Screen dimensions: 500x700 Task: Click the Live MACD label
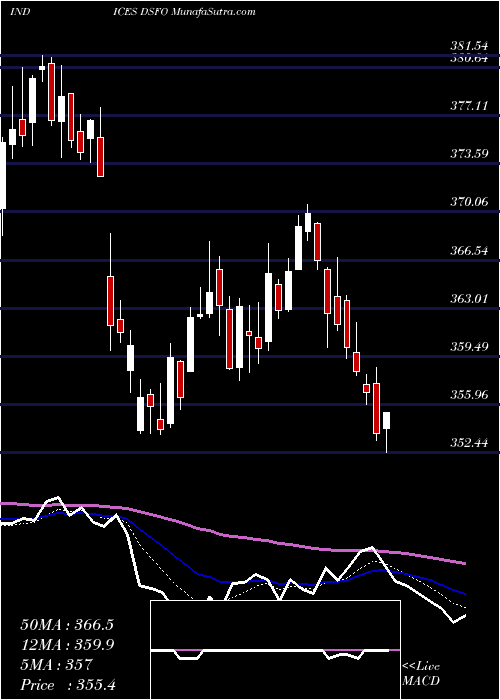[x=421, y=674]
